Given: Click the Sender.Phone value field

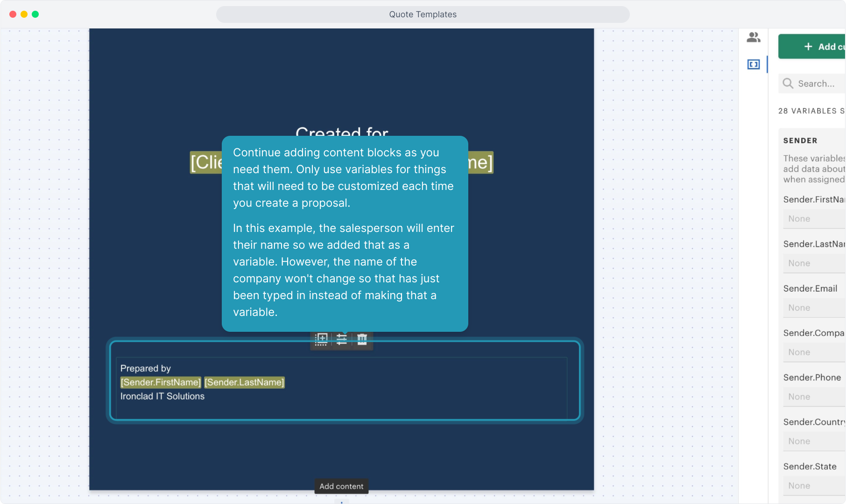Looking at the screenshot, I should [814, 397].
